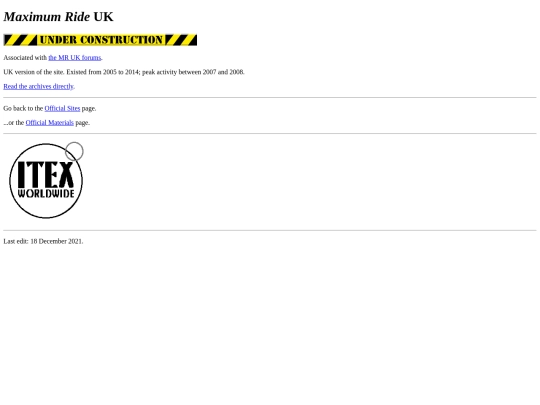
Task: Open the MR UK forums link
Action: (75, 58)
